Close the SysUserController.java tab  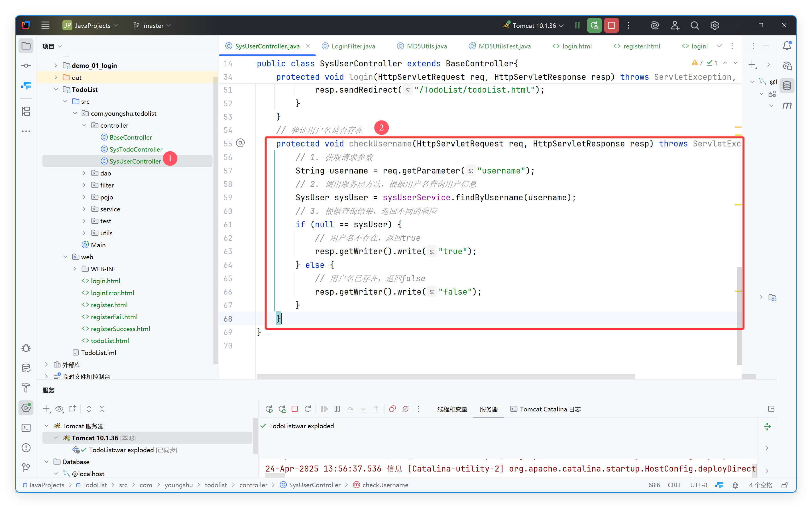click(308, 46)
